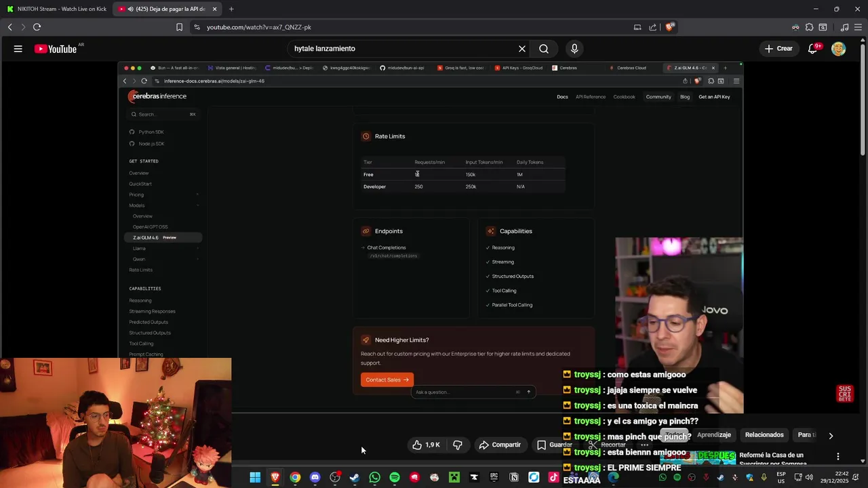Screen dimensions: 868x488
Task: Click the Compartir button
Action: coord(500,445)
